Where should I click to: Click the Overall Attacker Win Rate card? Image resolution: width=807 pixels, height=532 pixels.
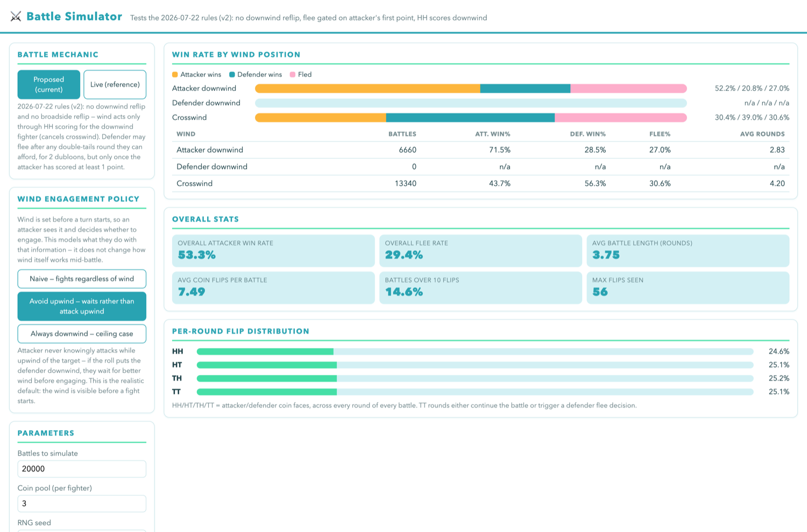[273, 251]
